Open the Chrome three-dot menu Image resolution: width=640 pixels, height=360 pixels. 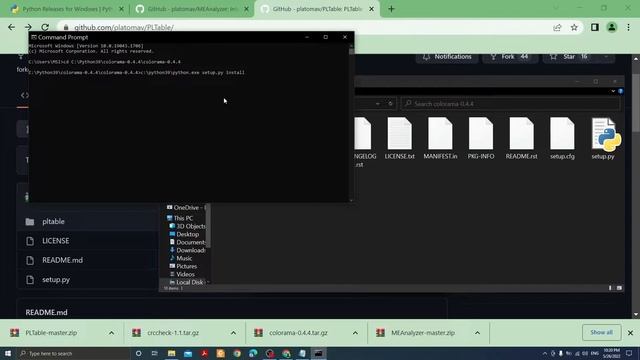click(629, 27)
